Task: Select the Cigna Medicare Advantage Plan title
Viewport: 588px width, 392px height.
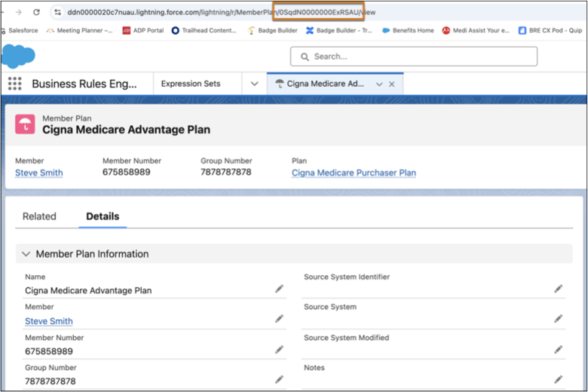Action: click(x=126, y=130)
